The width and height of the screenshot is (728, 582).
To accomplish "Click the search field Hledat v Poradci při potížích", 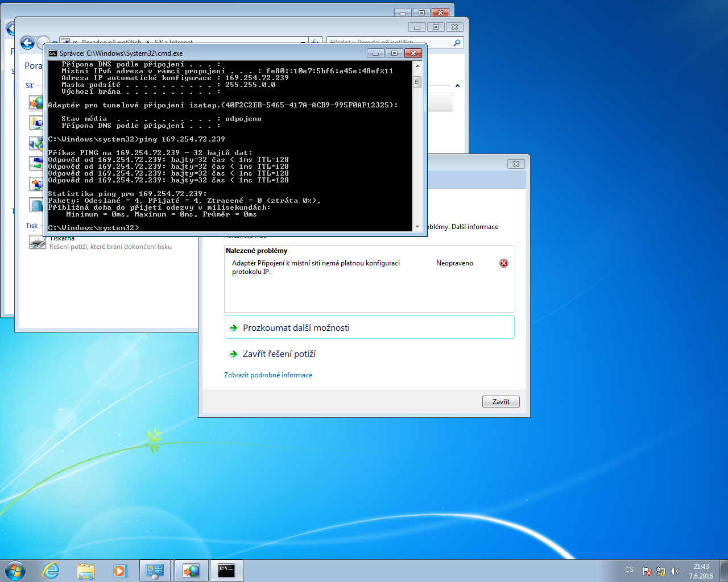I will [x=389, y=43].
